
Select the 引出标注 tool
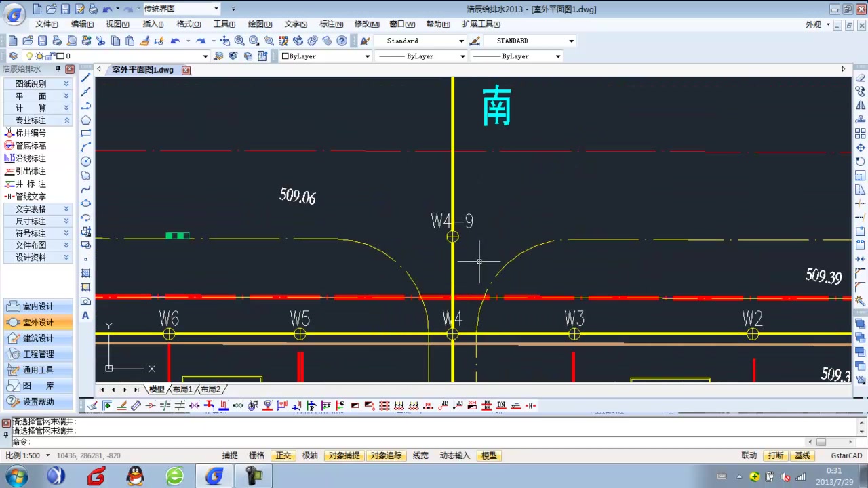click(30, 171)
